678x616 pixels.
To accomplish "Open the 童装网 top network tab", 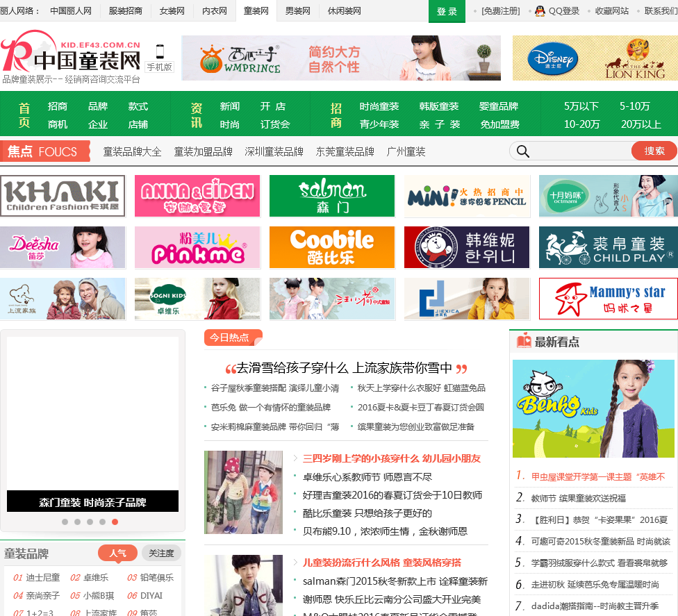I will click(x=256, y=11).
